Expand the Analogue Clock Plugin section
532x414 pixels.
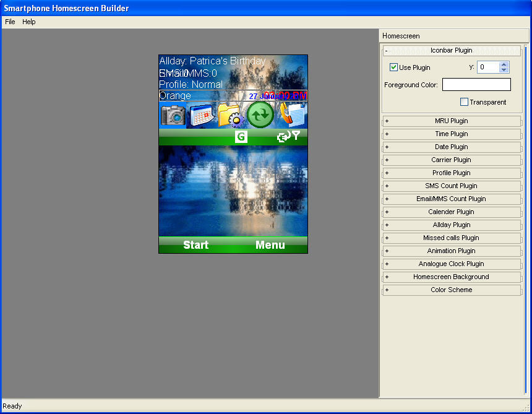[x=451, y=264]
